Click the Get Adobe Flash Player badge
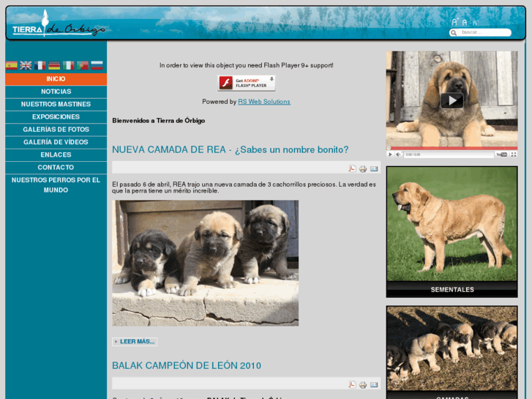Viewport: 532px width, 399px height. click(x=247, y=83)
